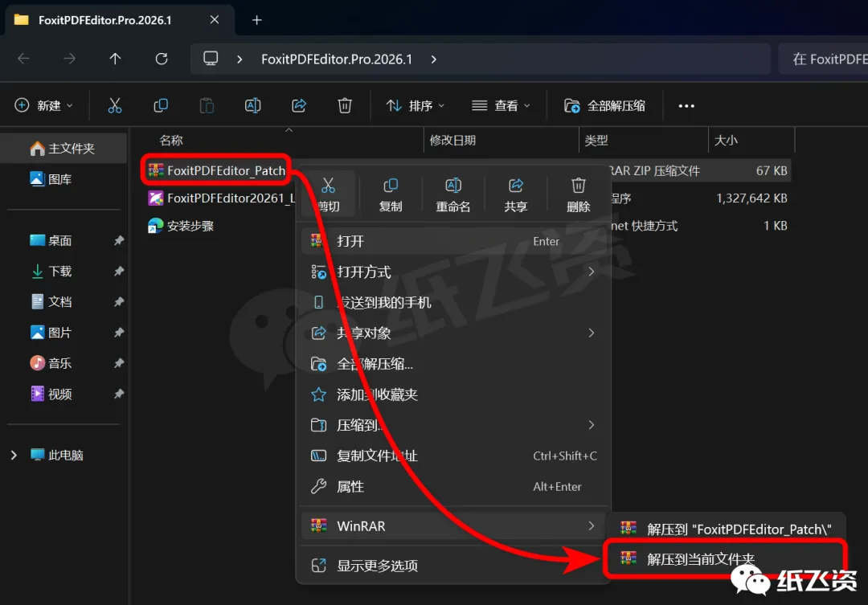Choose 属性 in the context menu
The width and height of the screenshot is (868, 605).
453,487
